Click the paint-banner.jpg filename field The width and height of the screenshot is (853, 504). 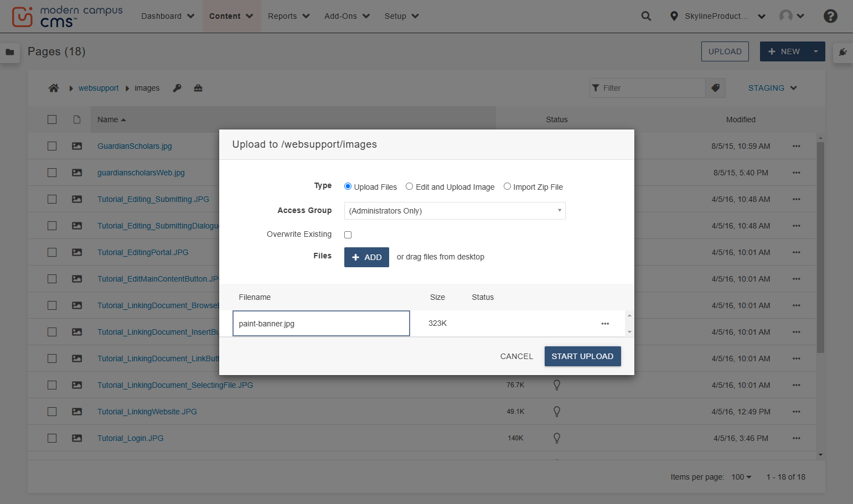point(321,324)
